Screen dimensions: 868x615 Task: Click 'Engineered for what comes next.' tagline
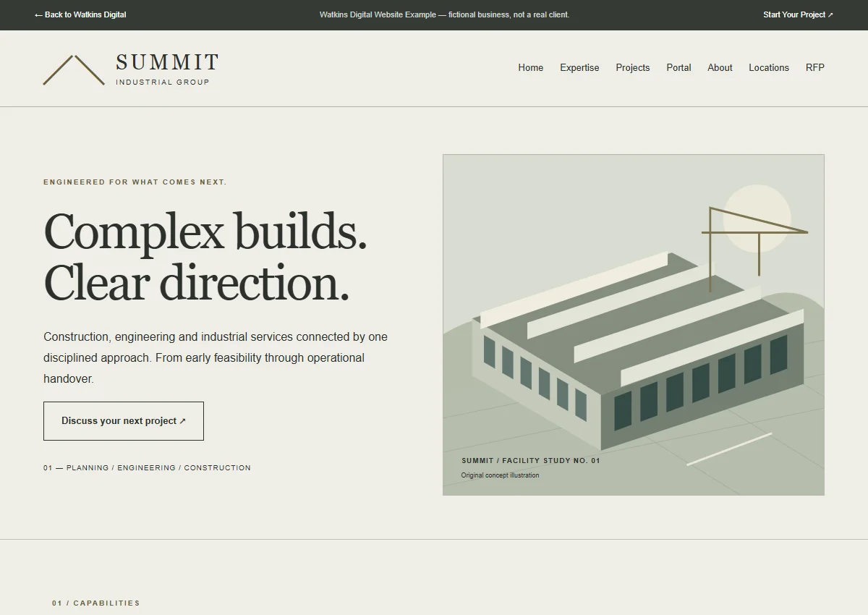coord(135,182)
